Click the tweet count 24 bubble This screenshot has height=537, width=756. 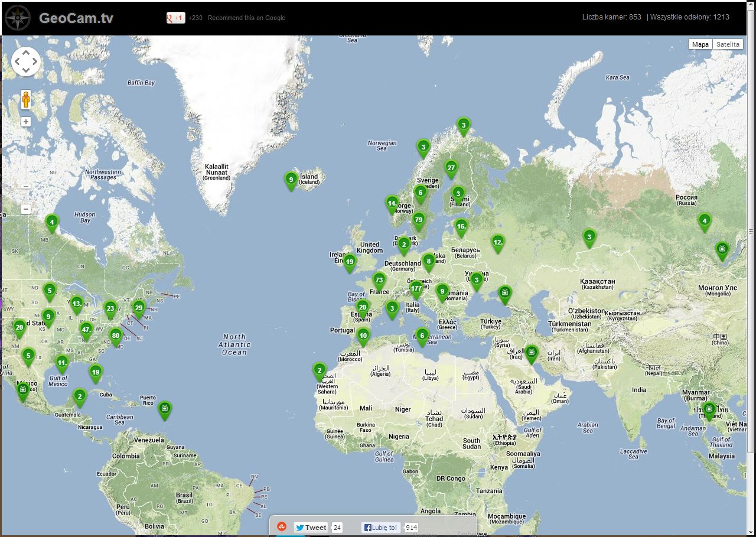(337, 528)
